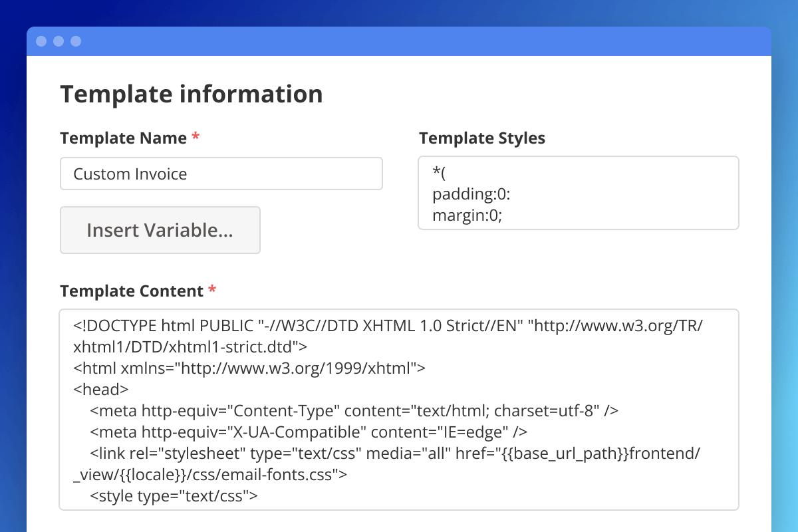Click the Template information heading
The image size is (798, 532).
[x=192, y=94]
